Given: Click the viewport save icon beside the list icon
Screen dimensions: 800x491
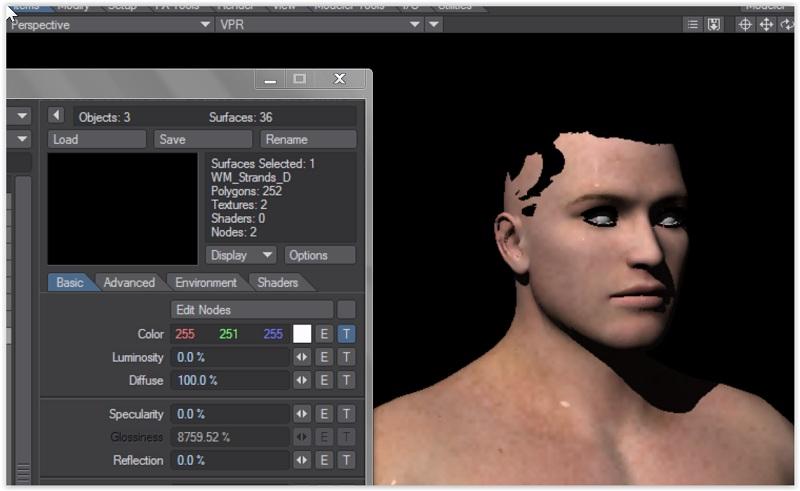Looking at the screenshot, I should (x=714, y=24).
